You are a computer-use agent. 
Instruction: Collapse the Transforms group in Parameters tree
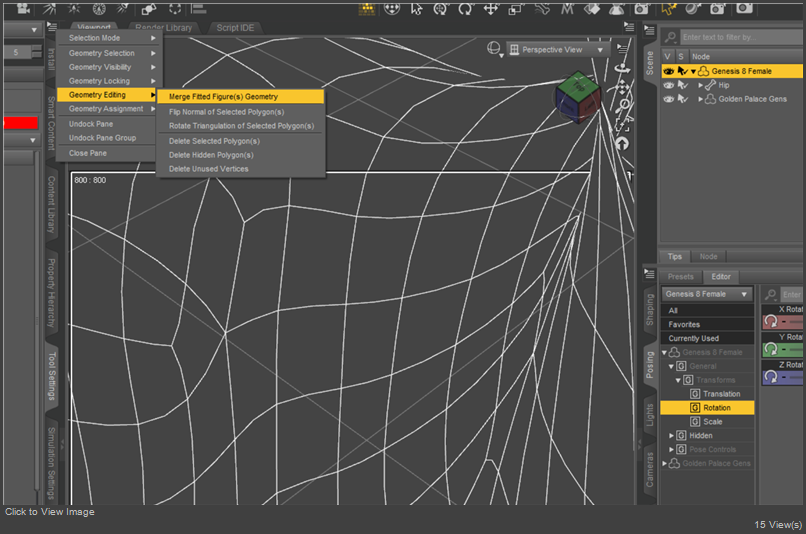click(678, 380)
